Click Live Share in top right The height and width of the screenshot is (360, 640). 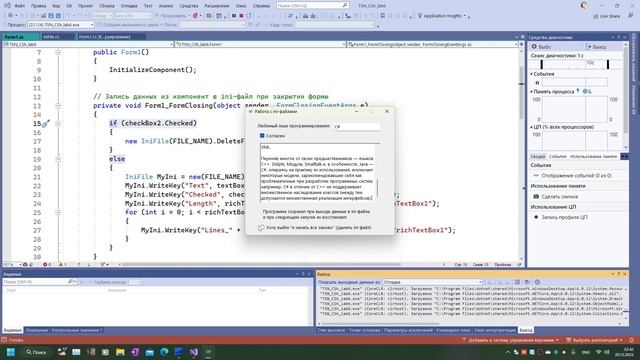click(x=607, y=16)
